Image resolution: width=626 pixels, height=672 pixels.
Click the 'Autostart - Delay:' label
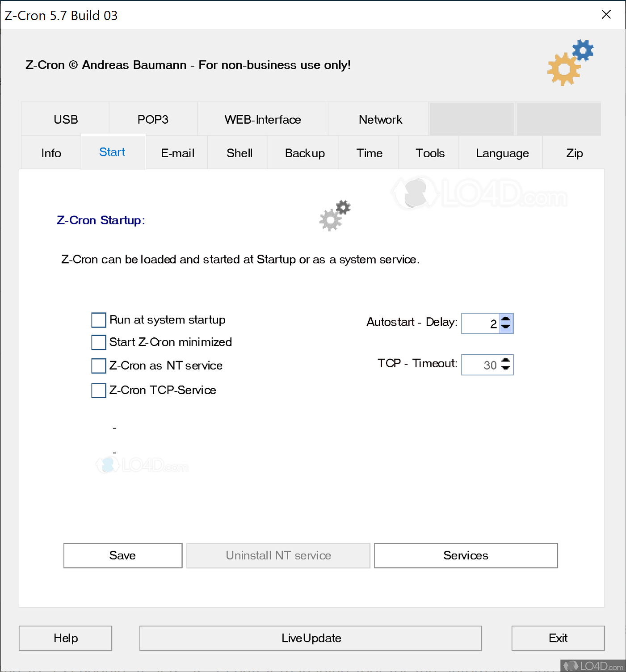click(412, 322)
